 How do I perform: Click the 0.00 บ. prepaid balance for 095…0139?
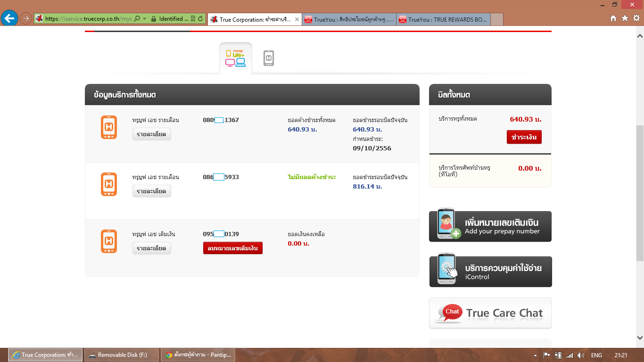(x=298, y=243)
